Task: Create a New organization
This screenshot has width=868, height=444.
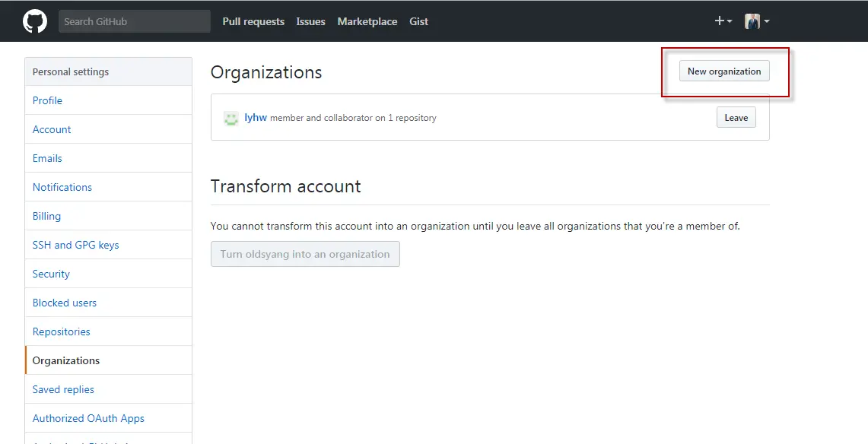Action: coord(724,71)
